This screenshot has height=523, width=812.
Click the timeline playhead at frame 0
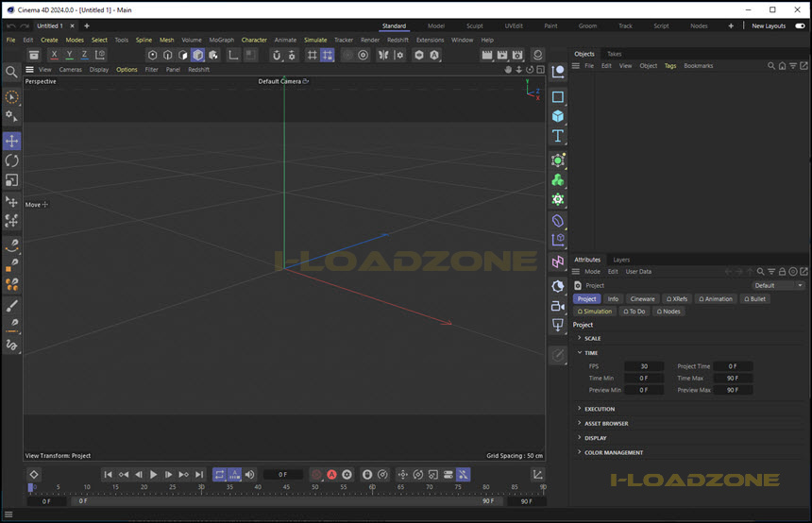pos(30,487)
